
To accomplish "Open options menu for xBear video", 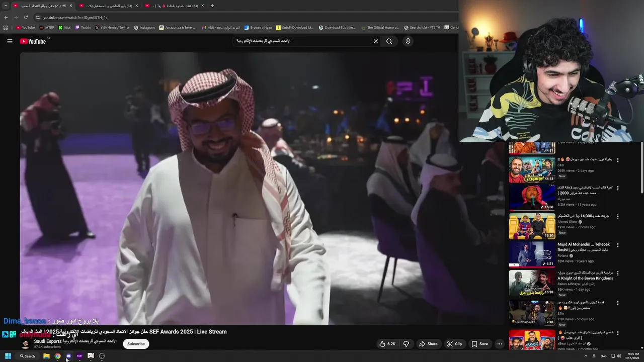I will point(618,333).
